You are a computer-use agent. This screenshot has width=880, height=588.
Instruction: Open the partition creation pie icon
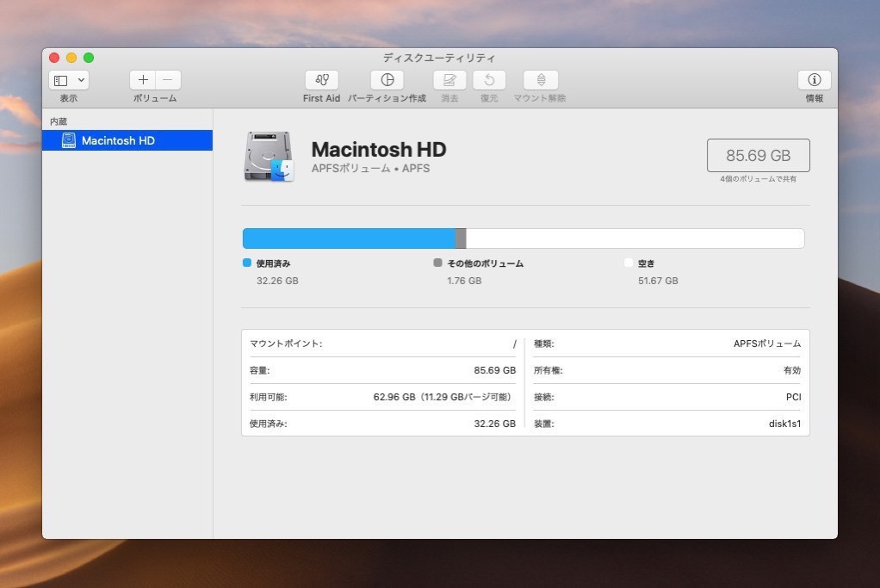tap(387, 80)
